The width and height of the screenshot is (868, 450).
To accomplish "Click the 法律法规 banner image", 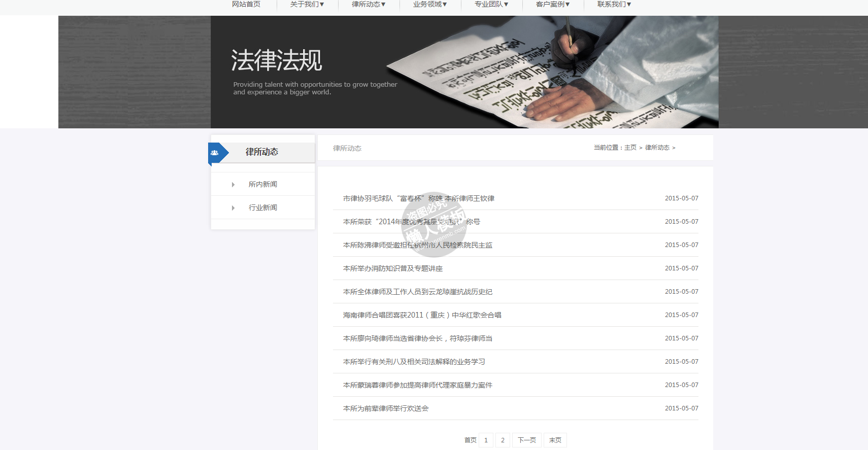I will click(x=464, y=72).
